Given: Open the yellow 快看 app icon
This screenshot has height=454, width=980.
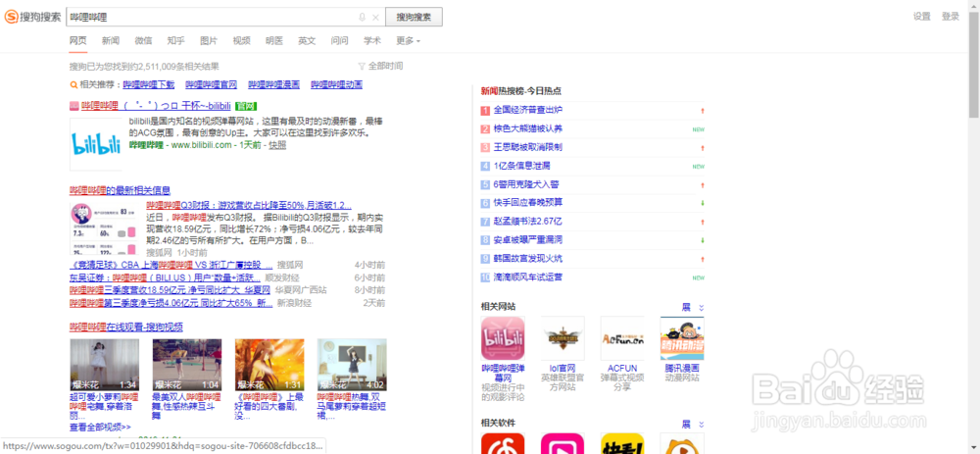Looking at the screenshot, I should 622,443.
